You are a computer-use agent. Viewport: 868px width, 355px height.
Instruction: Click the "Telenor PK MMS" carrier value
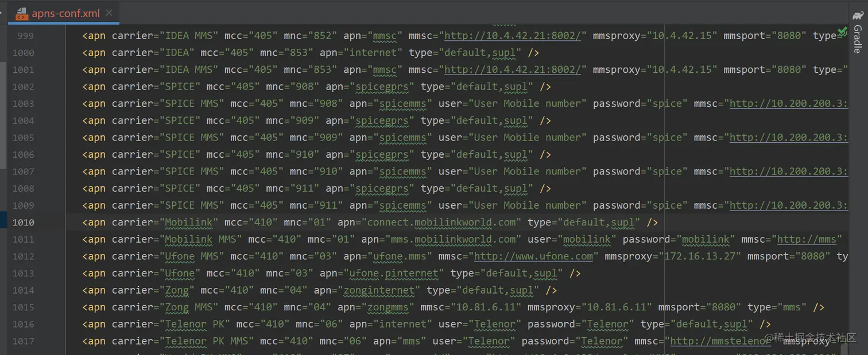(x=207, y=341)
